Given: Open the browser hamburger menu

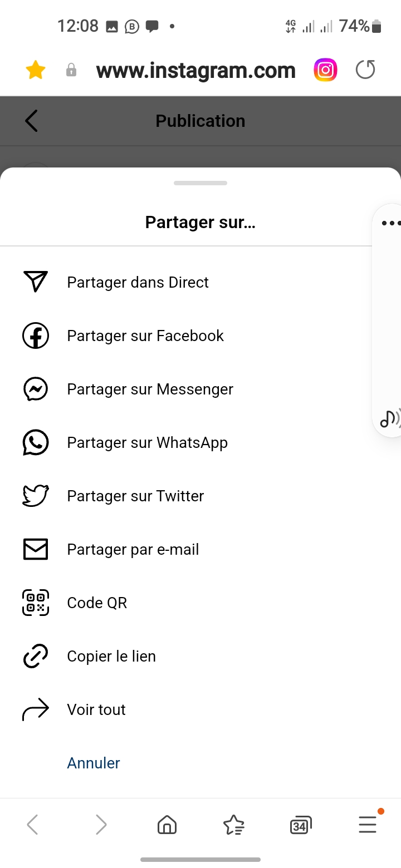Looking at the screenshot, I should 368,824.
